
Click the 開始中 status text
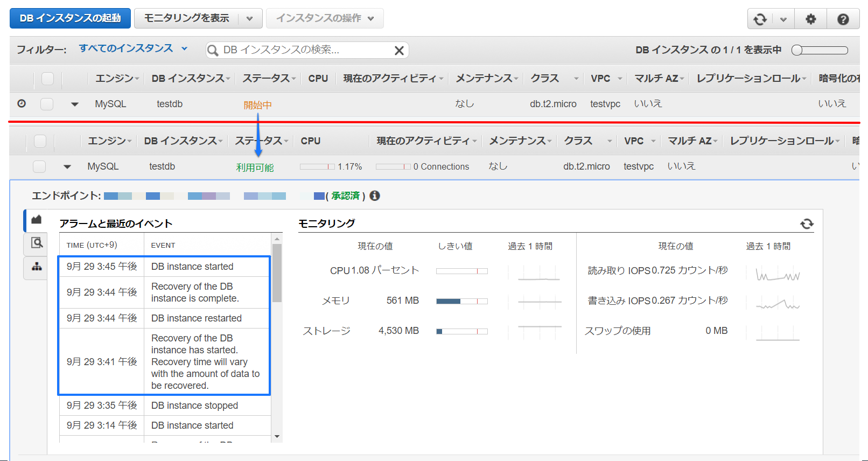coord(257,105)
